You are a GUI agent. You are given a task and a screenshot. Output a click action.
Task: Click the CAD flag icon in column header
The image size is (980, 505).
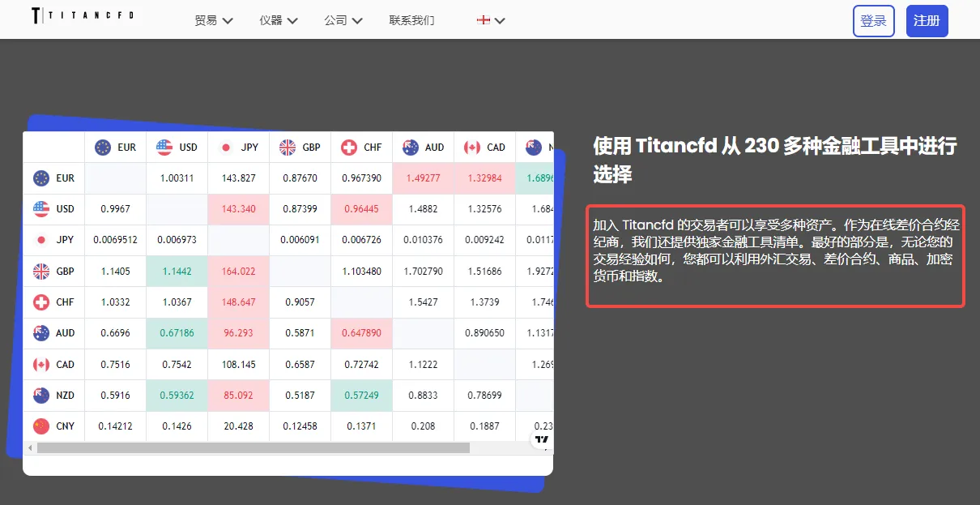click(472, 148)
